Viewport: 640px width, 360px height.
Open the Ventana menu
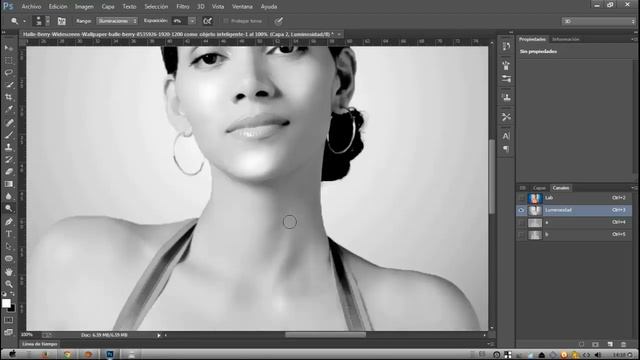[x=242, y=7]
